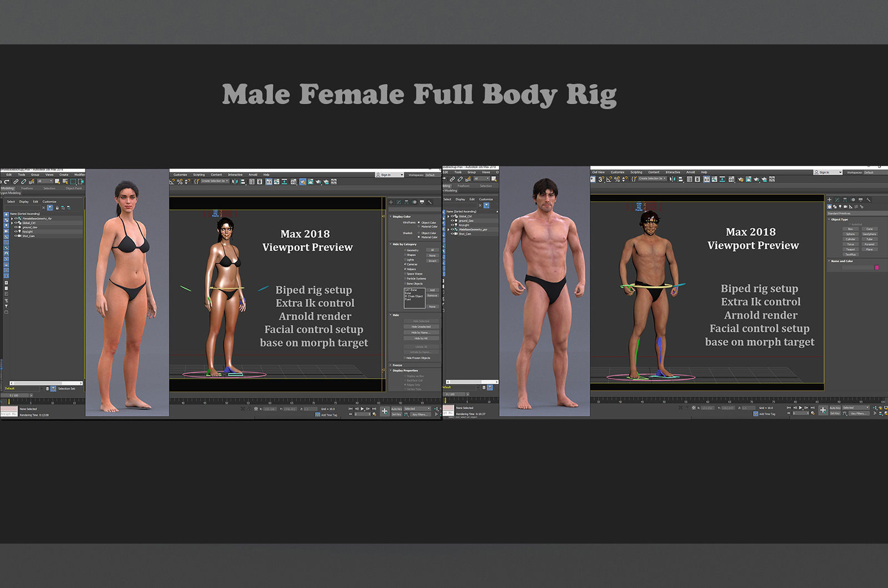Toggle Shapes checkbox under Hide by Category
The width and height of the screenshot is (888, 588).
(x=405, y=255)
